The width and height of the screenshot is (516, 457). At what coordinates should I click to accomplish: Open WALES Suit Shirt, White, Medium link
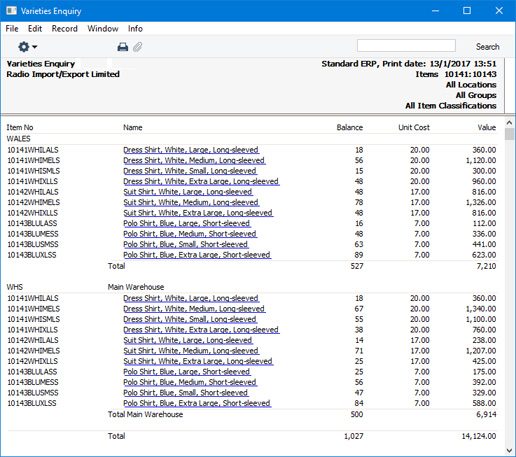pyautogui.click(x=191, y=202)
